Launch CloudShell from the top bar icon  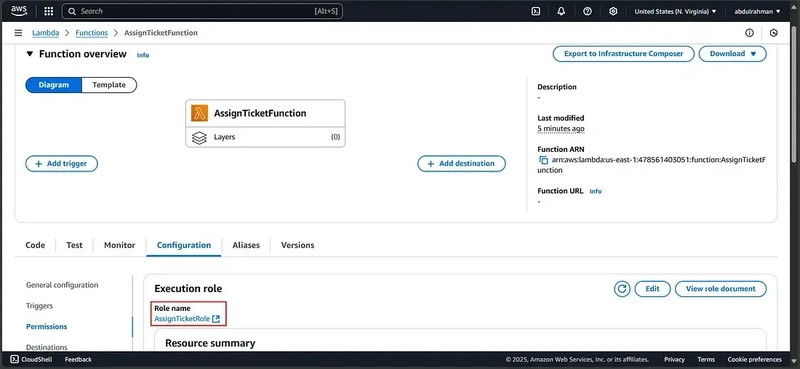(x=536, y=11)
